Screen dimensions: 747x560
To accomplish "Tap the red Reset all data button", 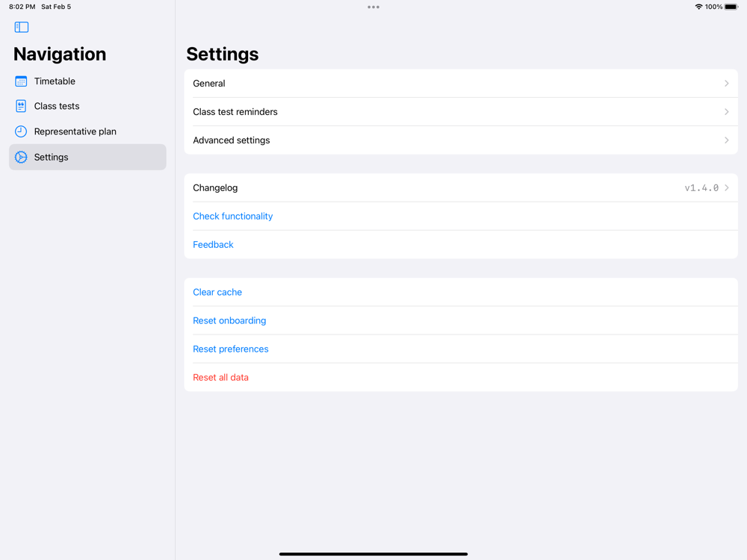I will pyautogui.click(x=220, y=378).
